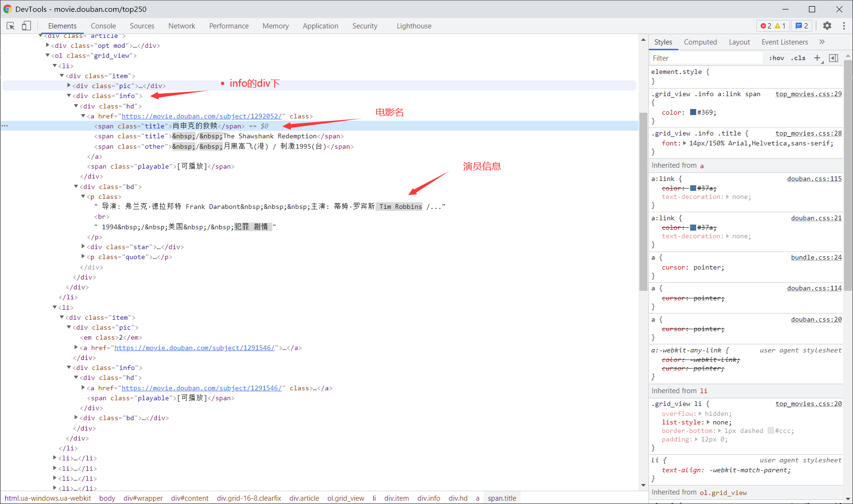The height and width of the screenshot is (504, 853).
Task: Collapse the first div class "info" node
Action: pos(69,96)
